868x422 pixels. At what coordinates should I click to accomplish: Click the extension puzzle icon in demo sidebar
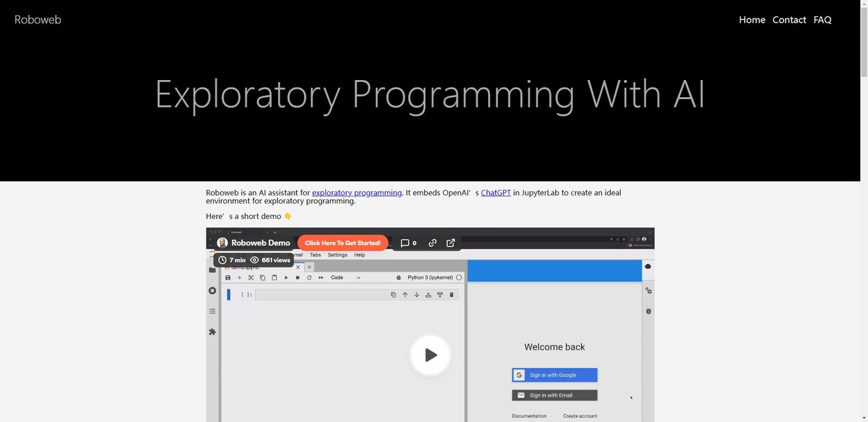tap(212, 332)
